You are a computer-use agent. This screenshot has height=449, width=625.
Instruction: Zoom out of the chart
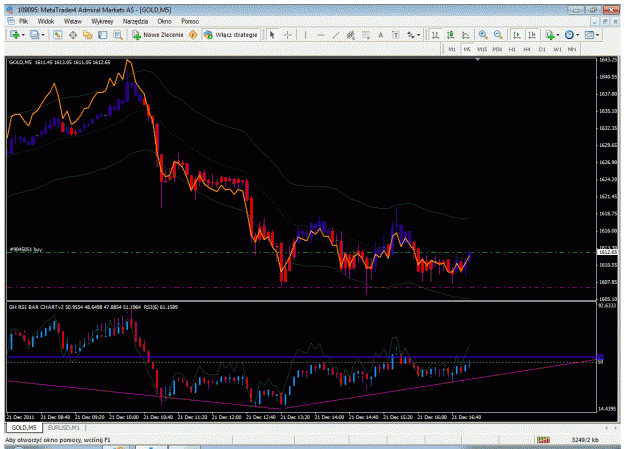pyautogui.click(x=498, y=35)
